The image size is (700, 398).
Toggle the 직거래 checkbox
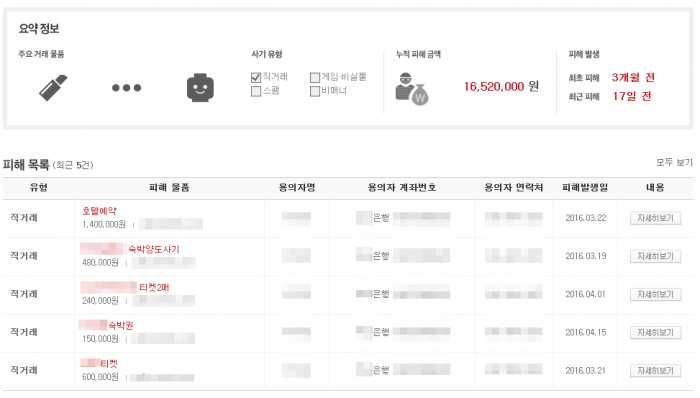pos(256,78)
